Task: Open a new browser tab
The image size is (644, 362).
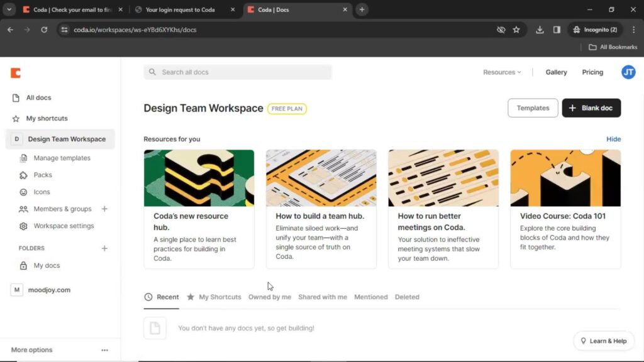Action: coord(362,10)
